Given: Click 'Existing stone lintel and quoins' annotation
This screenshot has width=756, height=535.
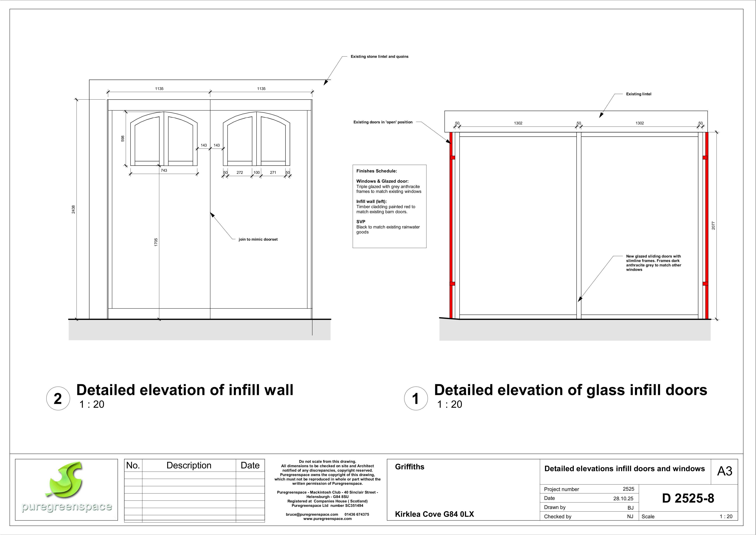Looking at the screenshot, I should [x=379, y=57].
